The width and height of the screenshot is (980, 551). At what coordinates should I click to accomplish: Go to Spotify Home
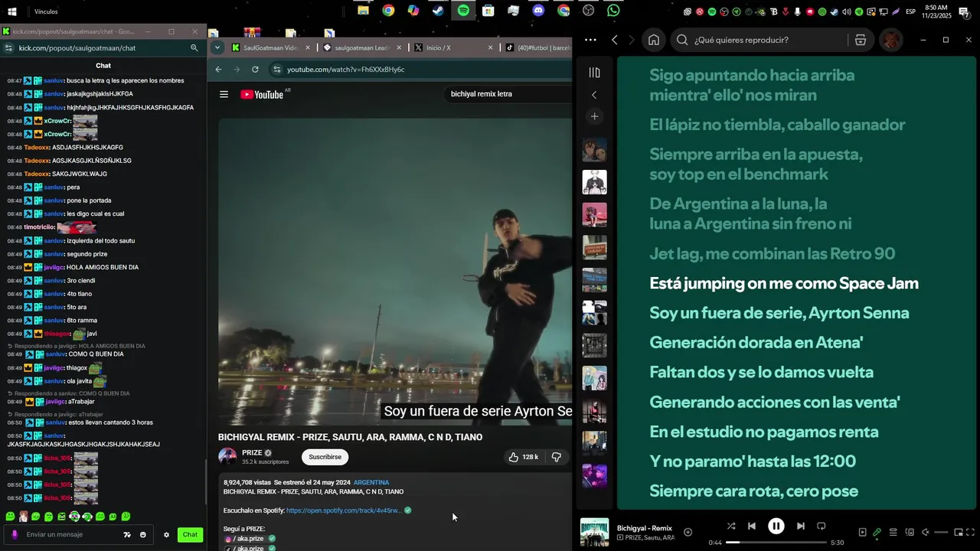[654, 40]
